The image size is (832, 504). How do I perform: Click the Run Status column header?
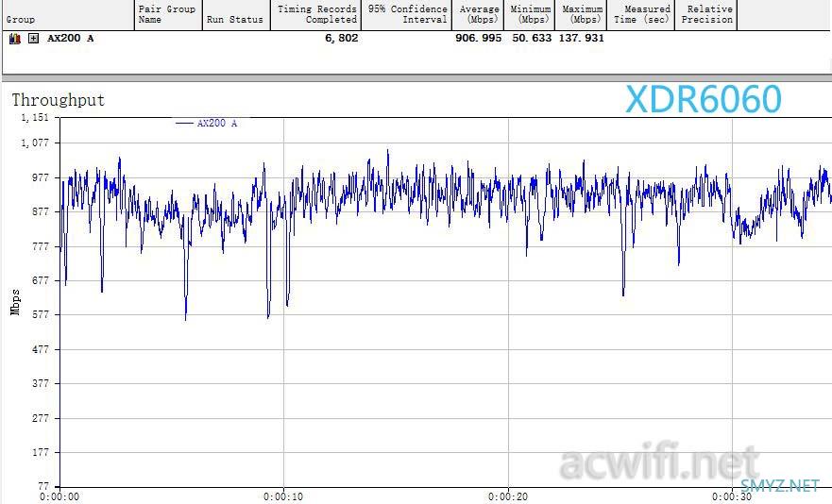tap(235, 15)
